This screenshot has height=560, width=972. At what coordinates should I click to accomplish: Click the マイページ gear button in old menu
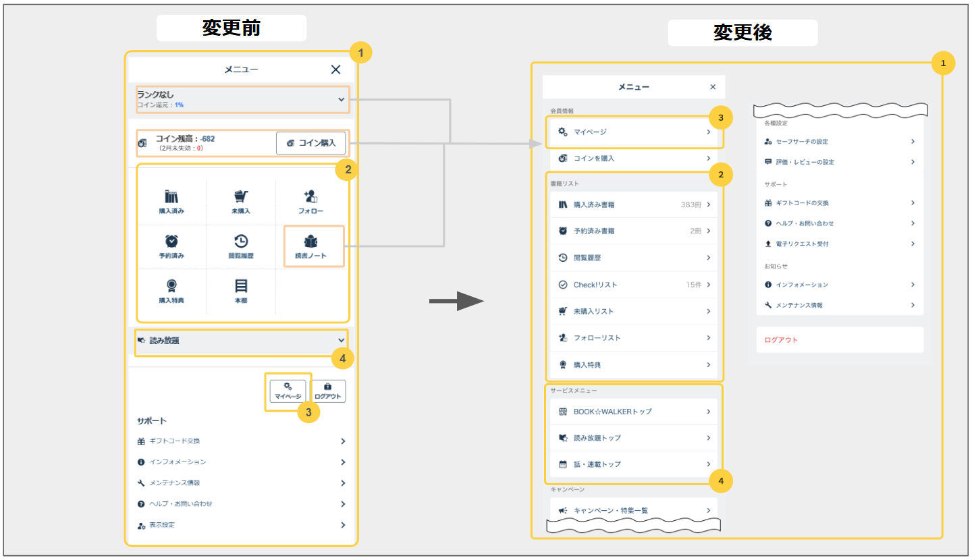(288, 391)
